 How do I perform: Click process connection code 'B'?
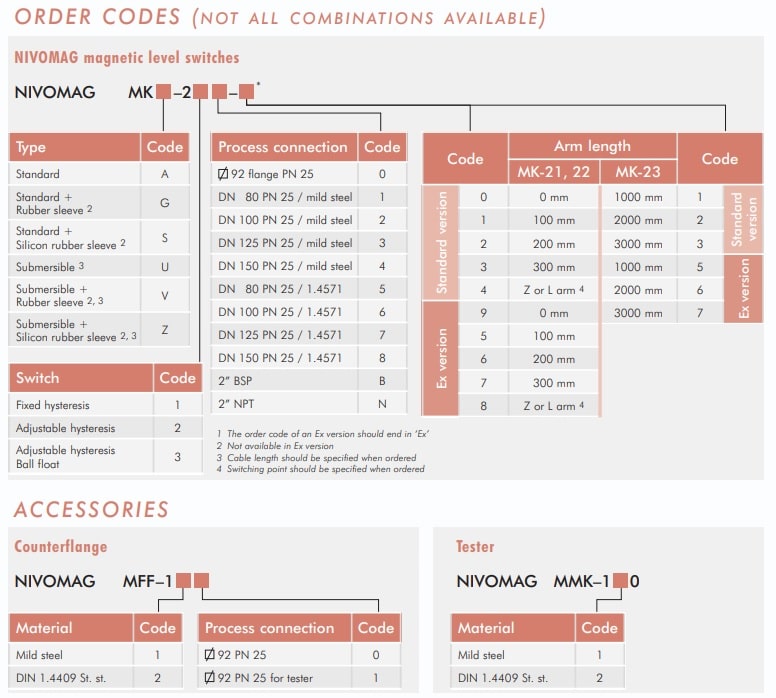pos(382,381)
